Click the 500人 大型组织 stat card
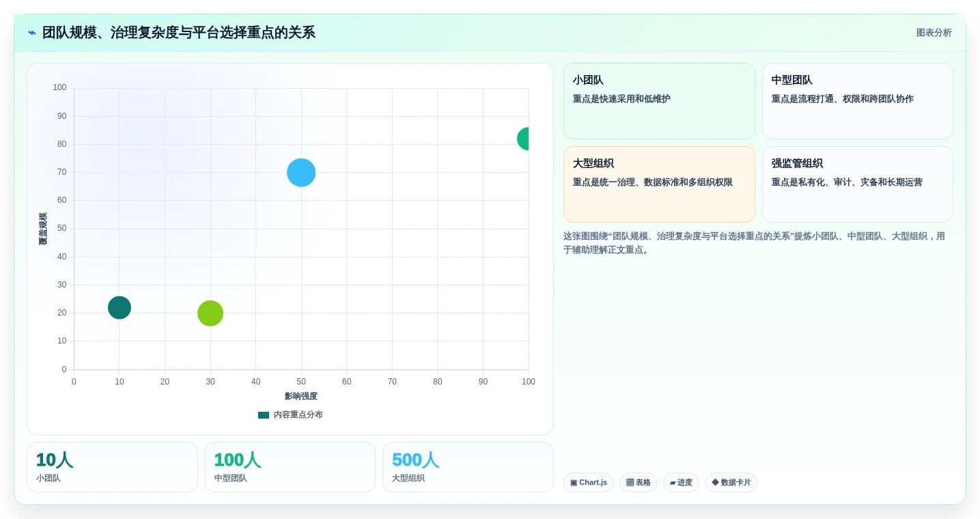980x519 pixels. click(468, 467)
